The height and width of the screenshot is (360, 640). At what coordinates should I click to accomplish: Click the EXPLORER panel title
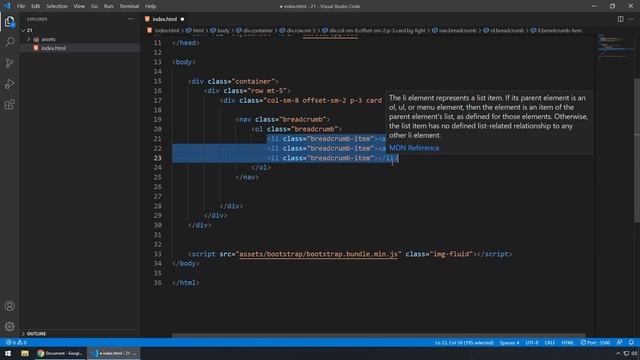pyautogui.click(x=37, y=19)
